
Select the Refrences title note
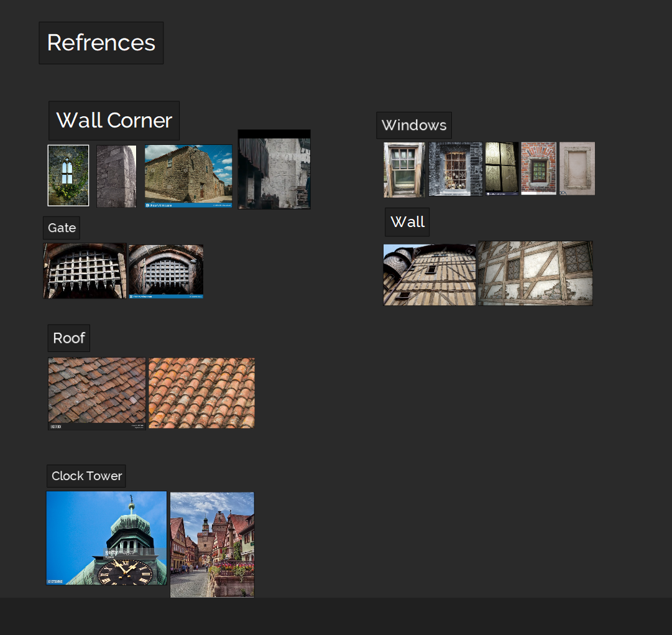click(x=101, y=43)
